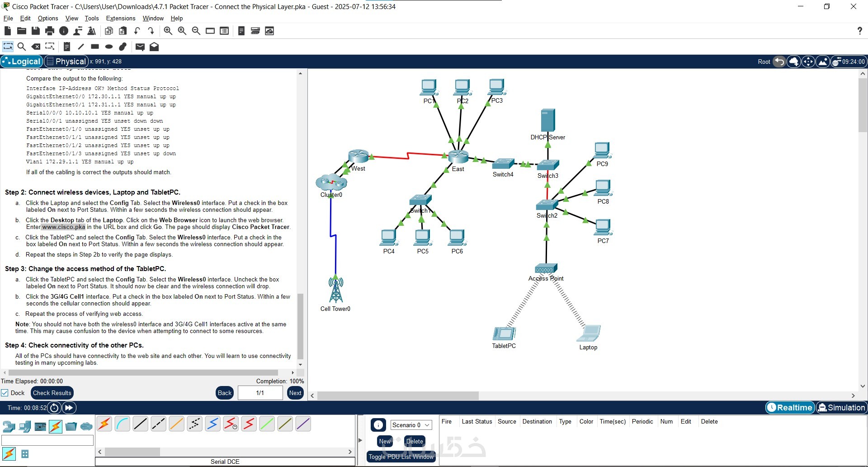Click the Cell Tower0 device
Viewport: 868px width, 467px height.
point(335,290)
